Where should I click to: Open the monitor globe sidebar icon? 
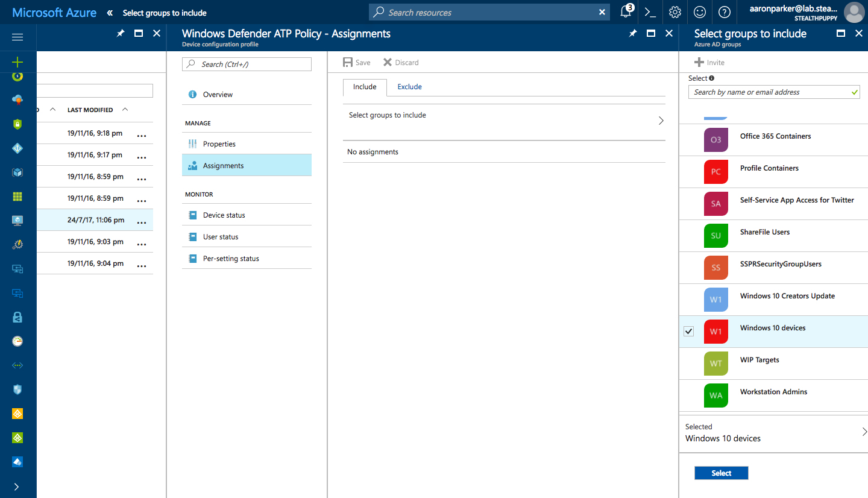coord(17,221)
